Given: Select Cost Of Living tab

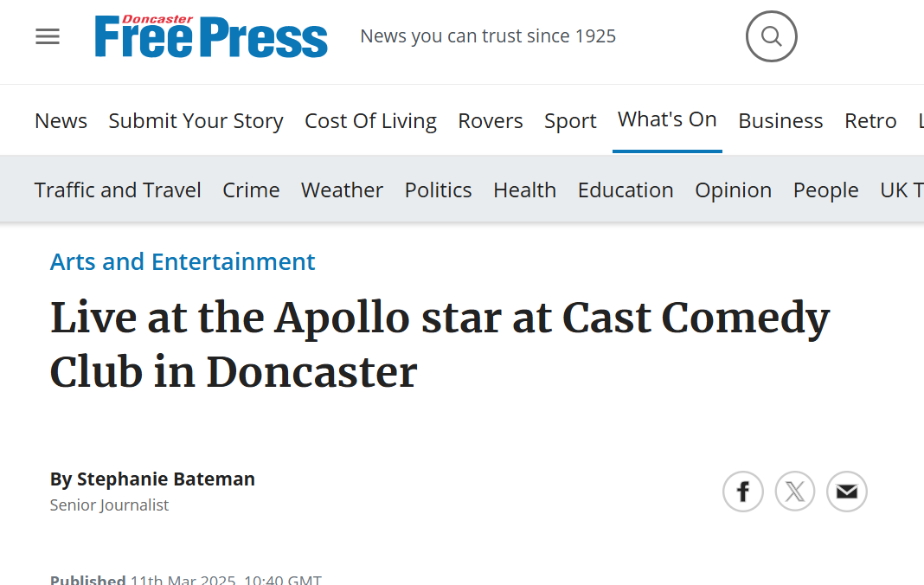Looking at the screenshot, I should [370, 120].
